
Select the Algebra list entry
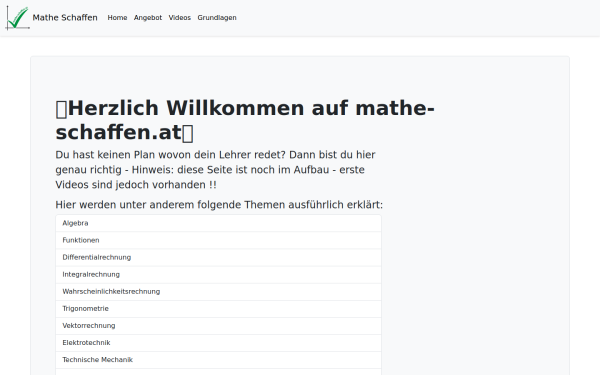point(218,223)
